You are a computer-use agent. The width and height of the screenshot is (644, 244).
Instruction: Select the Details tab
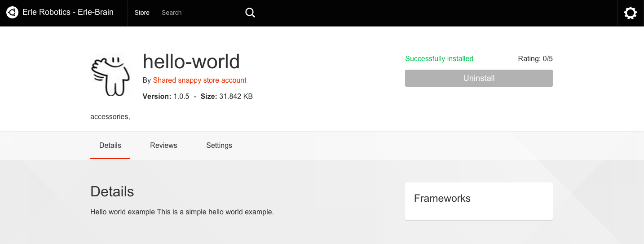click(110, 146)
